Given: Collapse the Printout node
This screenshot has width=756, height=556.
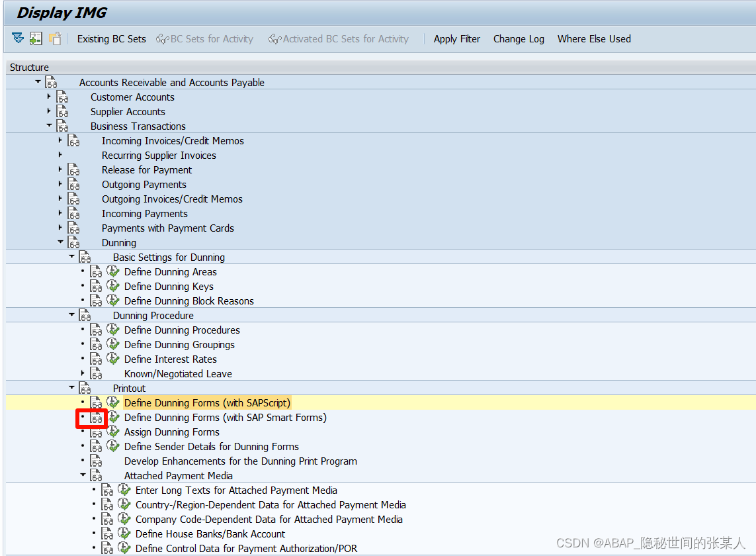Looking at the screenshot, I should (x=71, y=387).
